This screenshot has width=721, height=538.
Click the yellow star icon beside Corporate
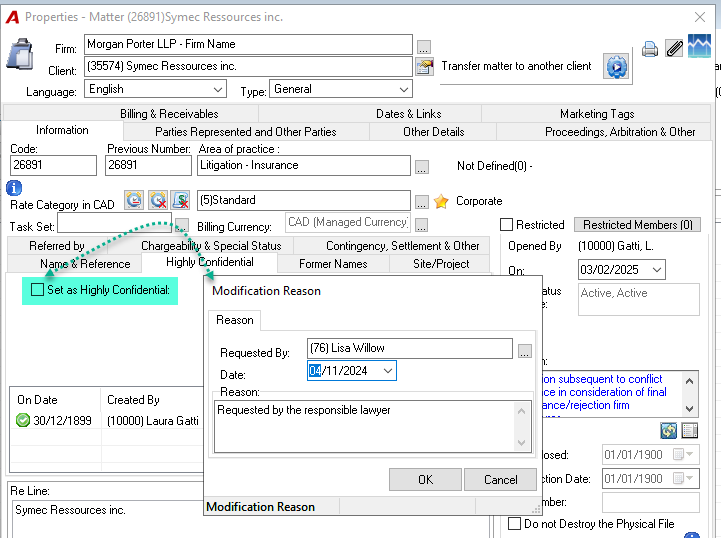(x=441, y=201)
